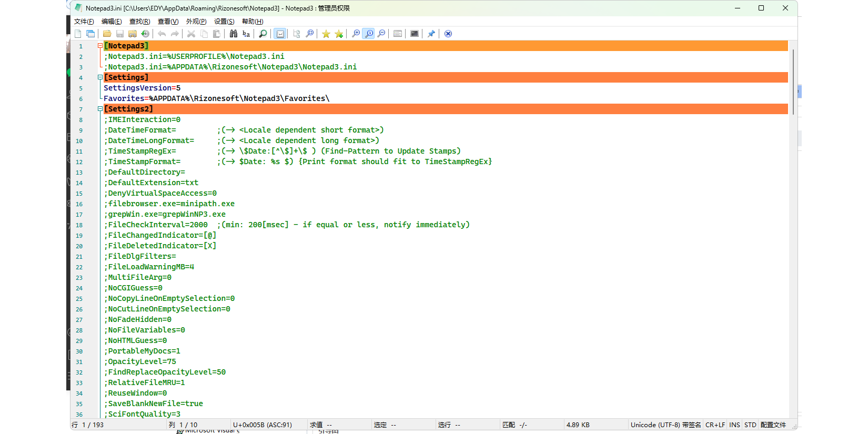Image resolution: width=868 pixels, height=434 pixels.
Task: Collapse the [Notepad3] section fold marker
Action: [100, 46]
